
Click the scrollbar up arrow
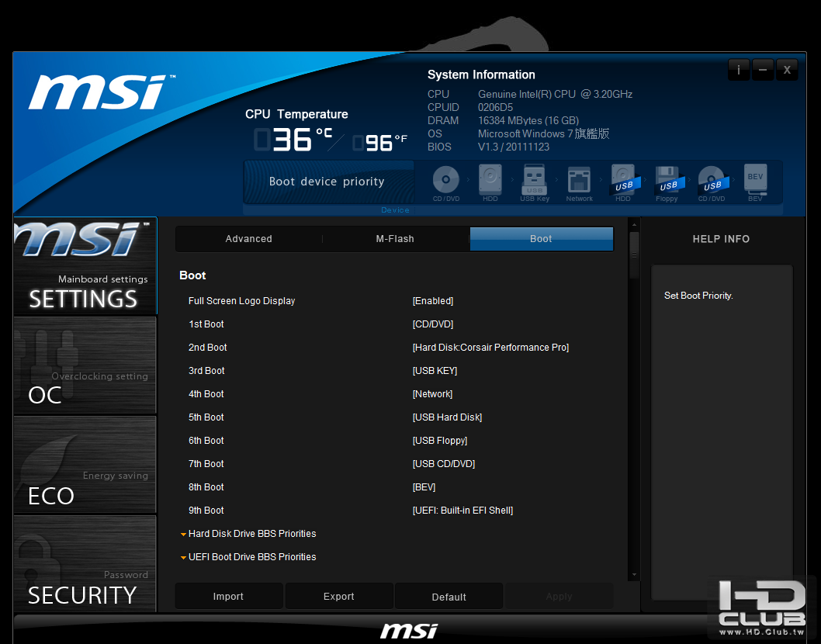click(634, 224)
